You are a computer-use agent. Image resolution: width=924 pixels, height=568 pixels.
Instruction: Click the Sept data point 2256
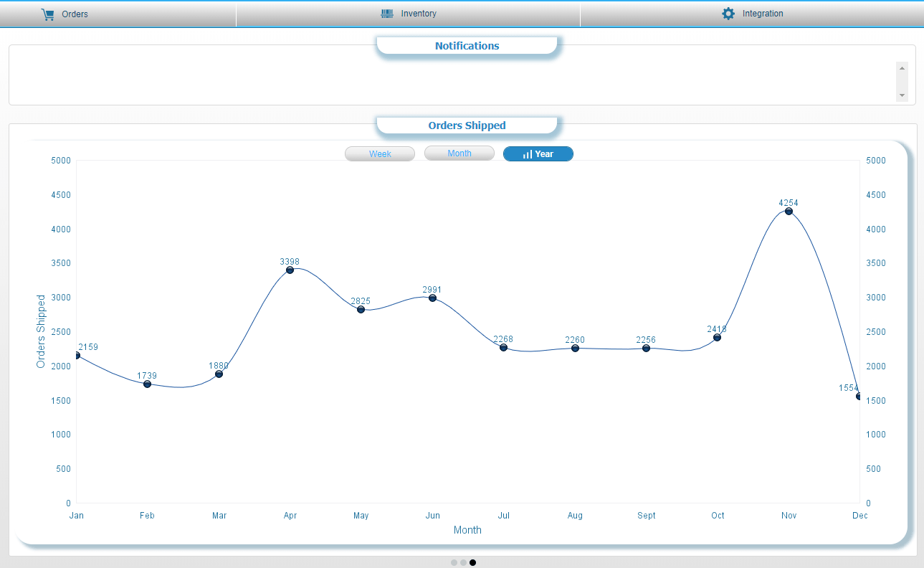646,349
